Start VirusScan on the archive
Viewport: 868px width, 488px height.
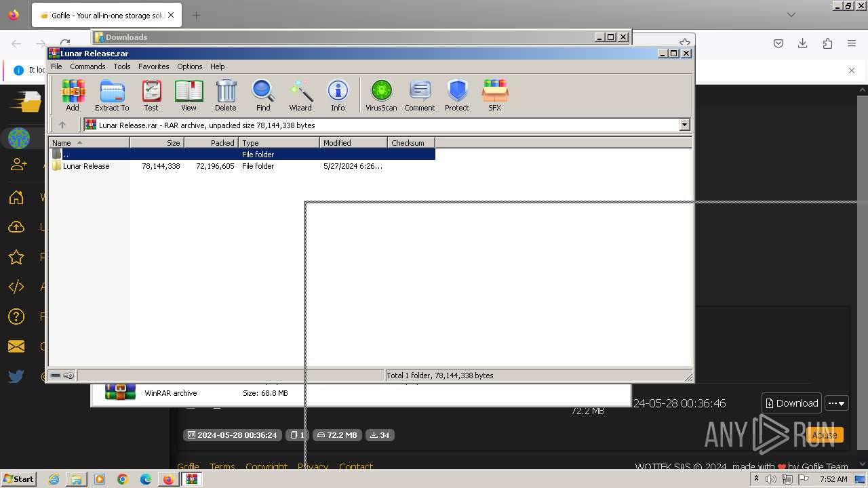(x=381, y=96)
